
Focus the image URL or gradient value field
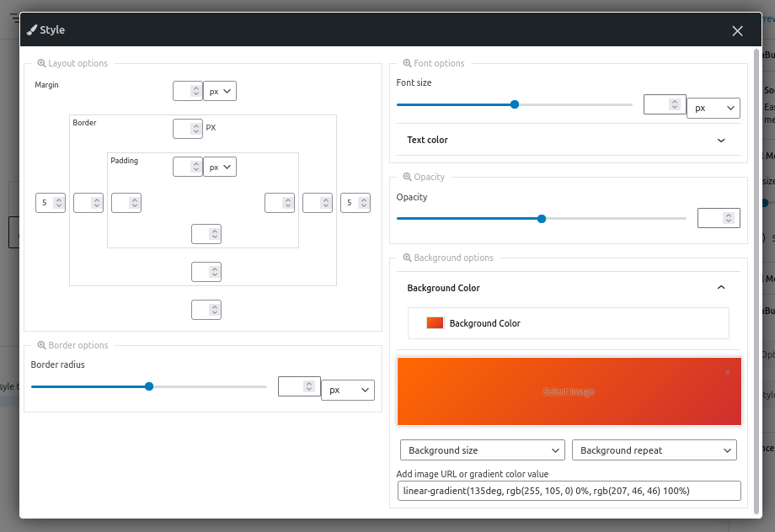tap(569, 491)
